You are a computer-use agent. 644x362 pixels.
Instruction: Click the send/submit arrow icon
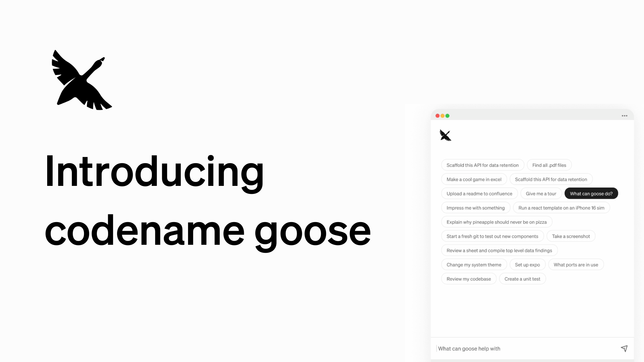coord(624,349)
